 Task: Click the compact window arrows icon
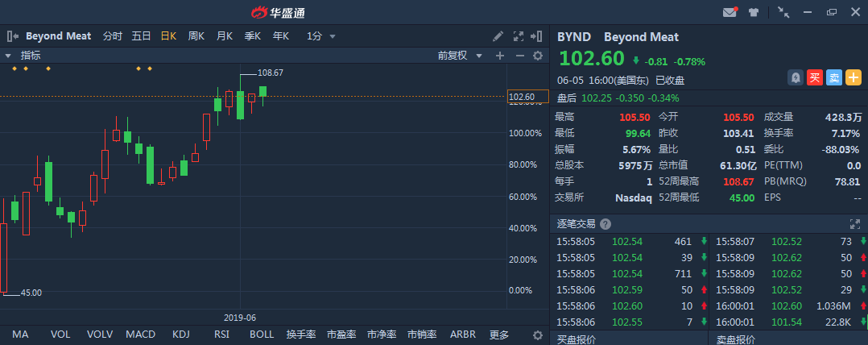click(783, 12)
